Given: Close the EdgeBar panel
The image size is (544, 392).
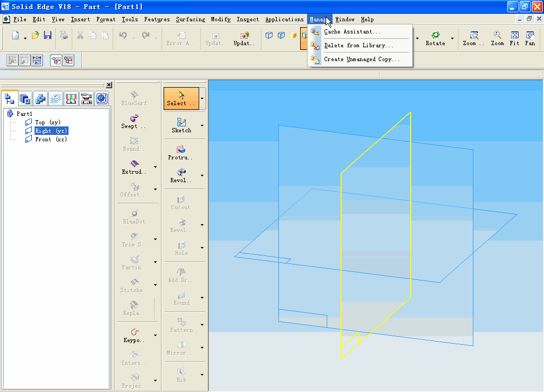Looking at the screenshot, I should pos(109,84).
